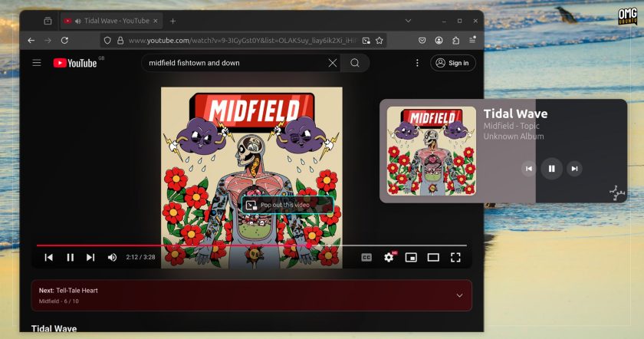The width and height of the screenshot is (644, 339).
Task: Open the Firefox list all tabs dropdown
Action: pos(408,21)
